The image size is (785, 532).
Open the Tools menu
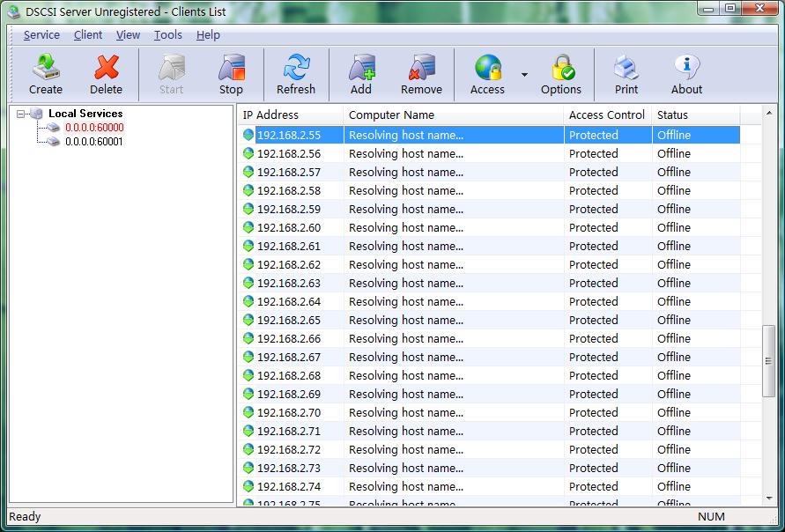point(167,35)
